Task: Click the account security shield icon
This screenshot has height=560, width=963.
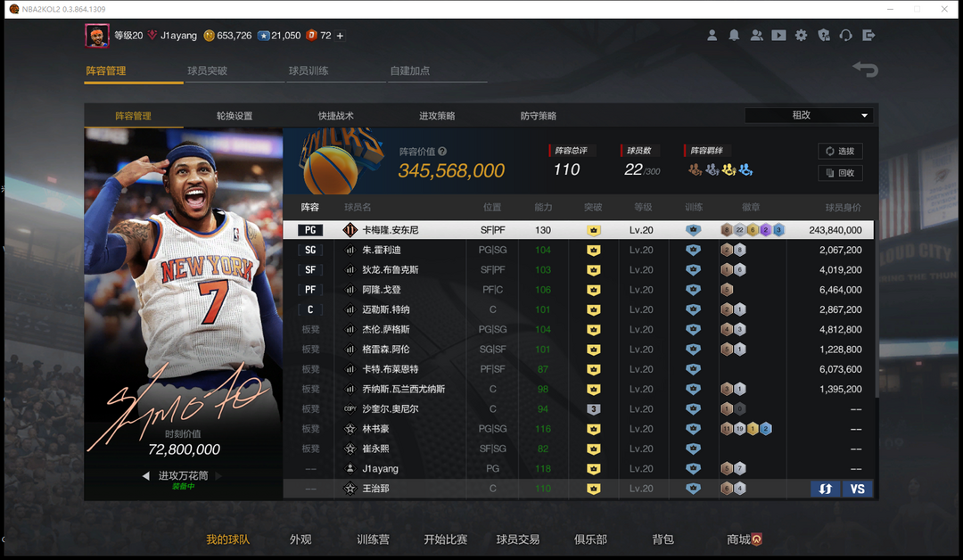Action: pos(823,36)
